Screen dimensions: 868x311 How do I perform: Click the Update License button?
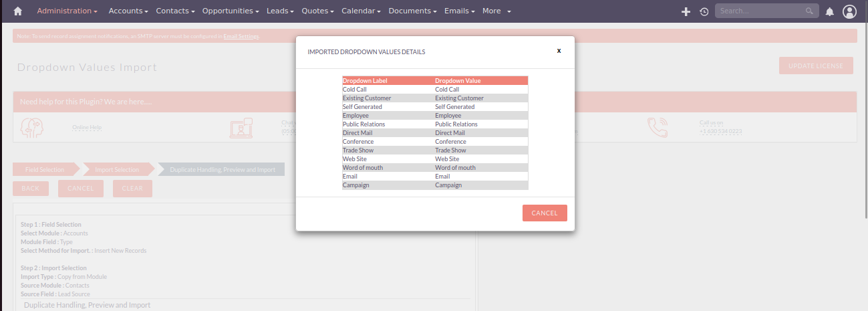click(x=815, y=66)
